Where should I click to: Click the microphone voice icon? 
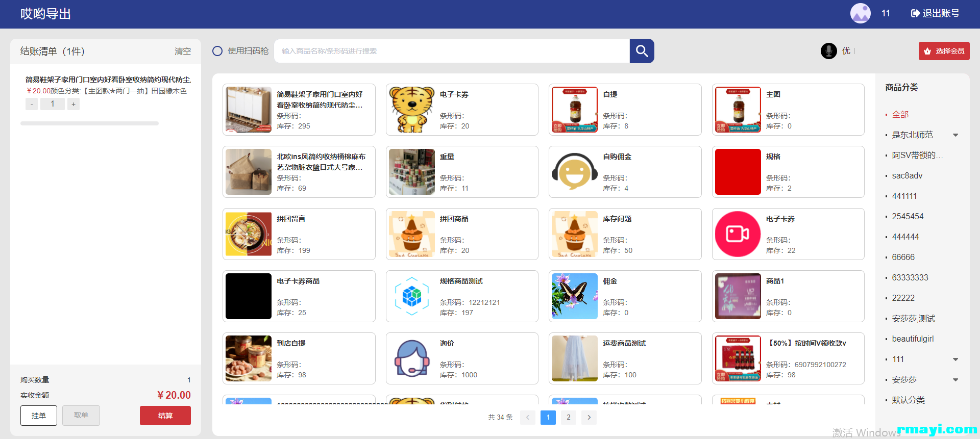(828, 51)
